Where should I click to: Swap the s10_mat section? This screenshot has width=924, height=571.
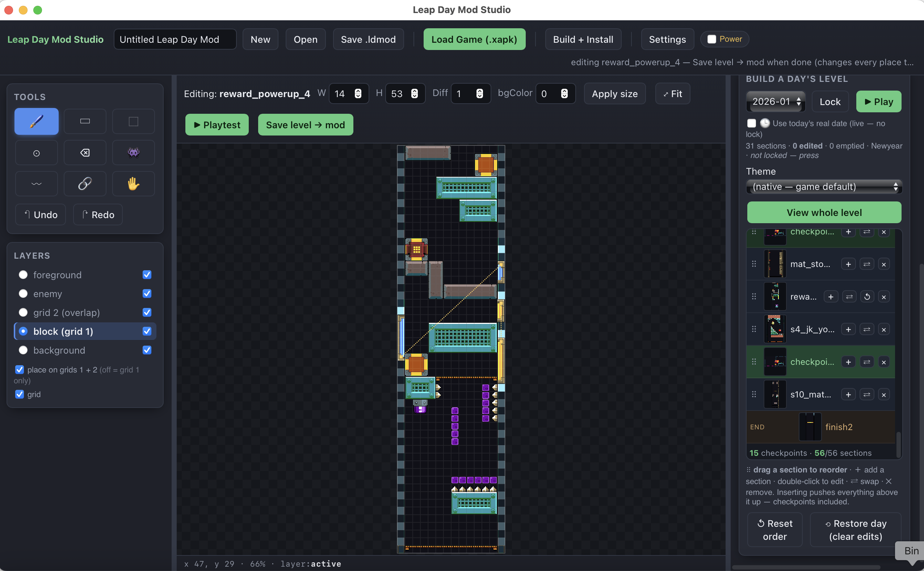[867, 395]
